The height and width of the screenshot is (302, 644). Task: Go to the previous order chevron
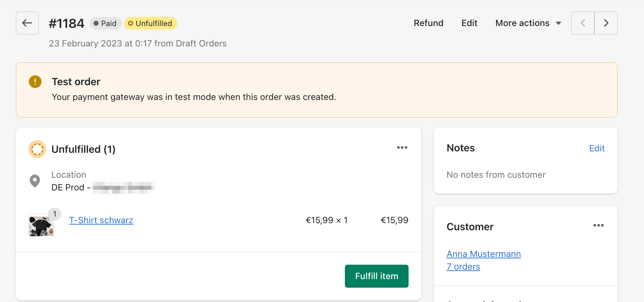pyautogui.click(x=583, y=23)
